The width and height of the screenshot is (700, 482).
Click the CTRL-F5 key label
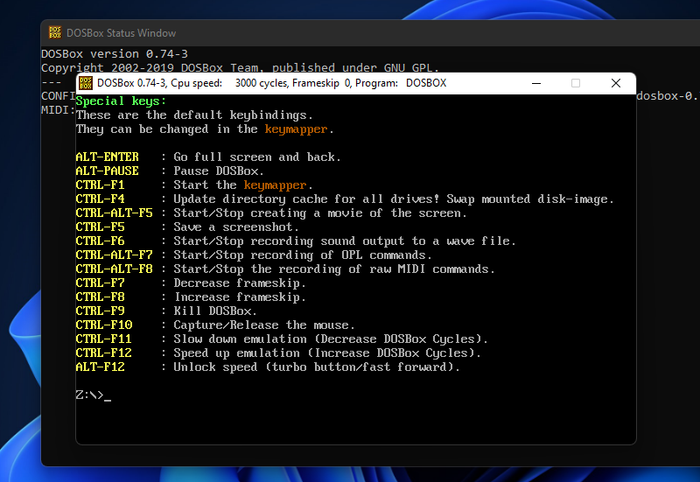(x=100, y=227)
